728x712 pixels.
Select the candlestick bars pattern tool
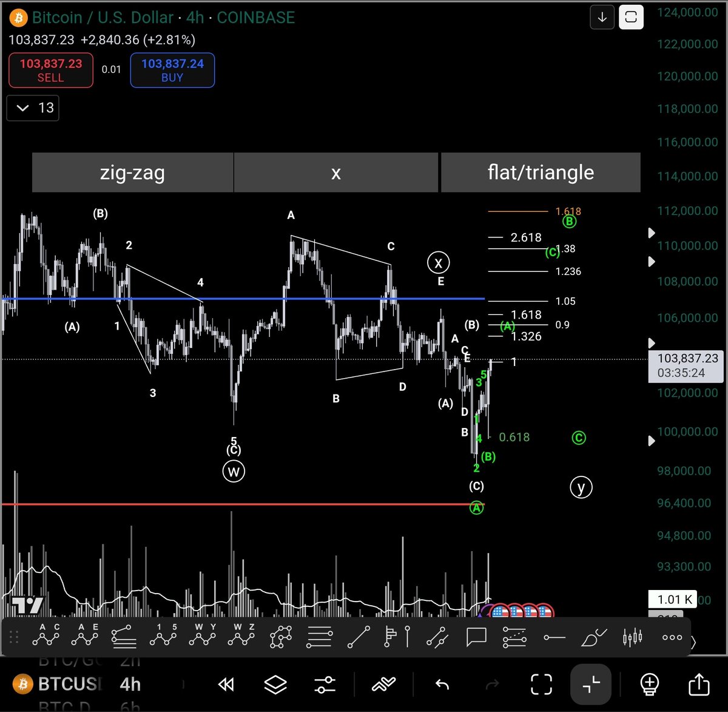(632, 637)
